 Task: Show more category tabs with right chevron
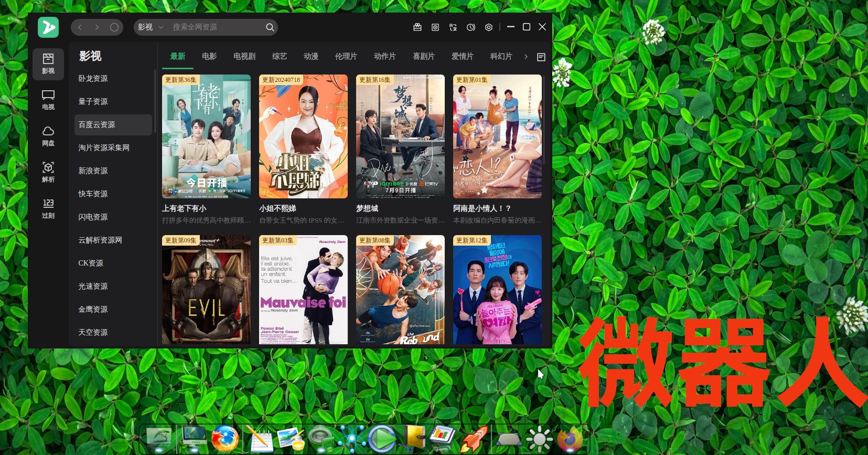526,57
